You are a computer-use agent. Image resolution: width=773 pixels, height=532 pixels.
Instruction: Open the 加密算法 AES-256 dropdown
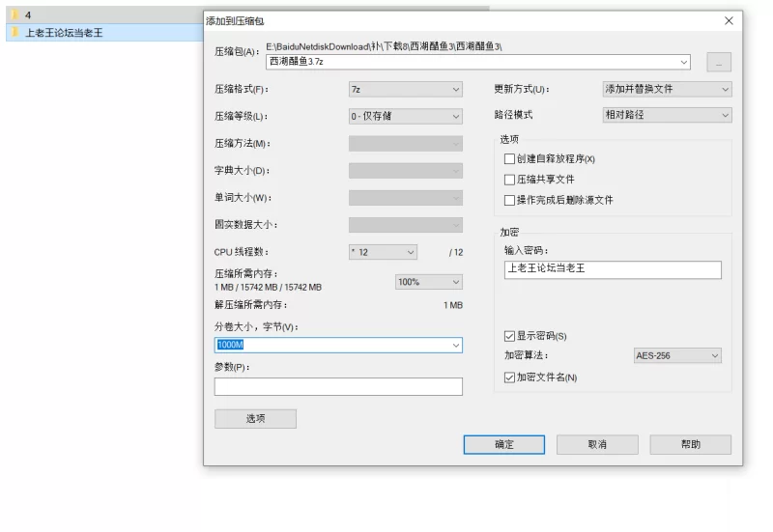[x=677, y=355]
